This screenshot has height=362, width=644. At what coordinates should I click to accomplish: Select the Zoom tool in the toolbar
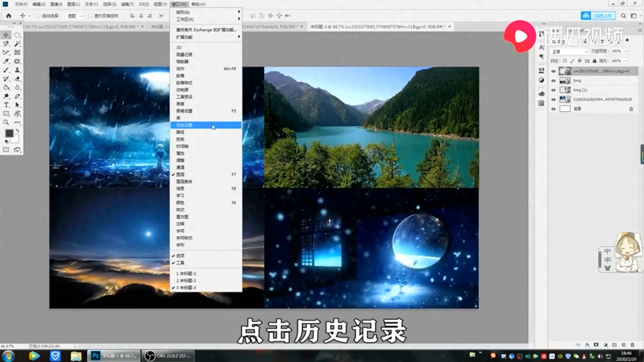[x=5, y=122]
